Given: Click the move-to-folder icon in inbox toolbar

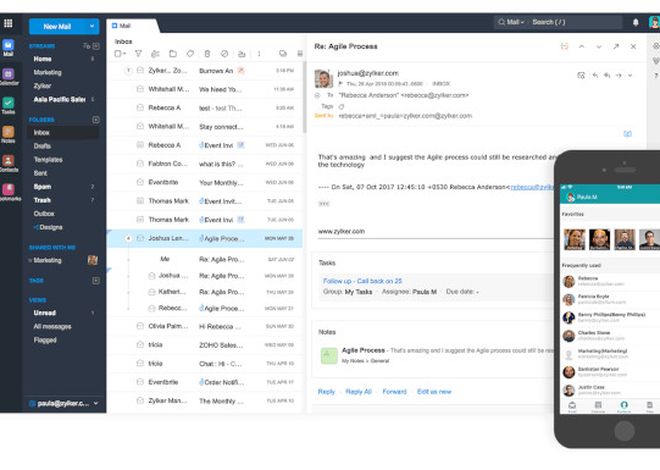Looking at the screenshot, I should point(173,53).
